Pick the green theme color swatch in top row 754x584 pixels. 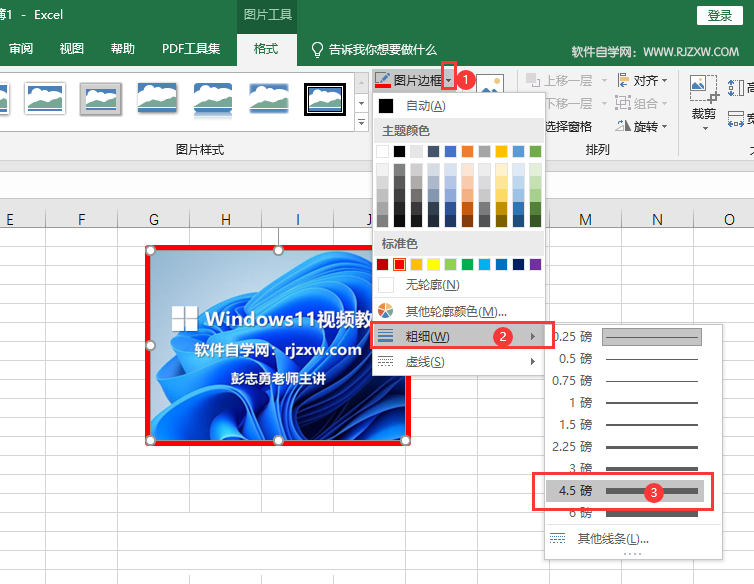tap(535, 152)
